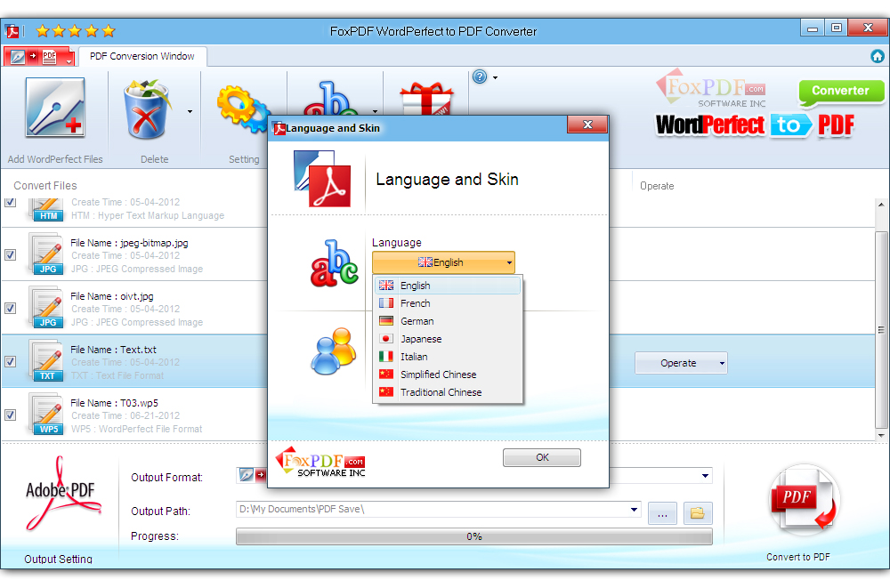Click the file name Text.txt
890x588 pixels.
click(138, 350)
